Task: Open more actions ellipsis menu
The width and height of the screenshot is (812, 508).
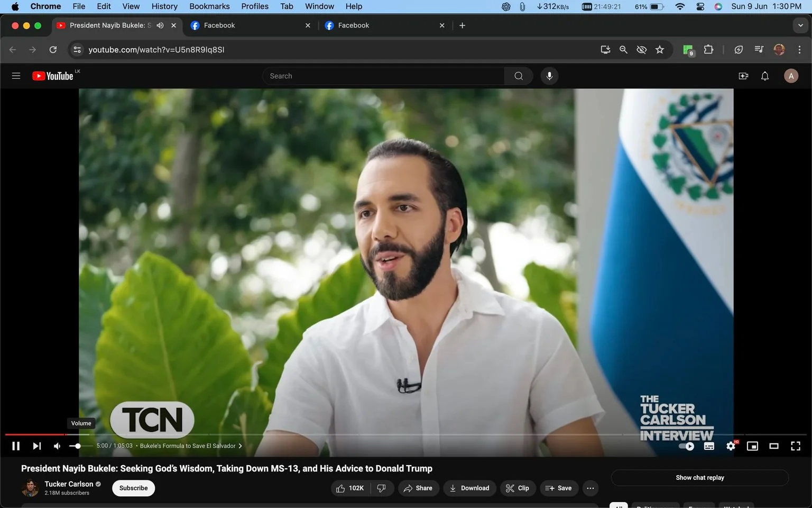Action: click(590, 488)
